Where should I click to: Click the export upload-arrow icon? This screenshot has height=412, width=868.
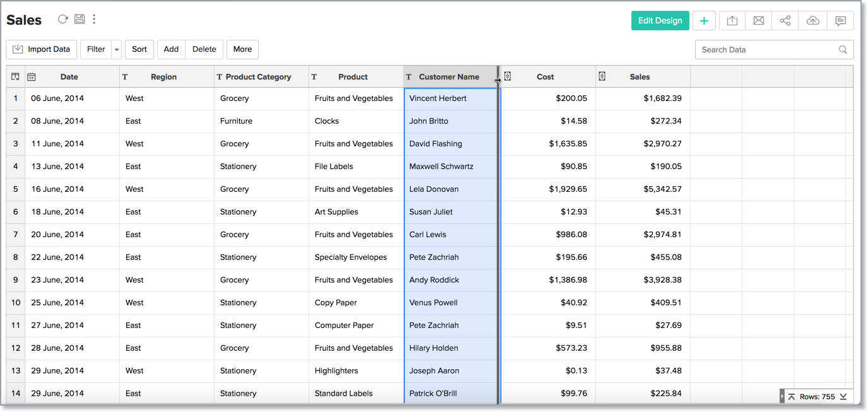(732, 21)
